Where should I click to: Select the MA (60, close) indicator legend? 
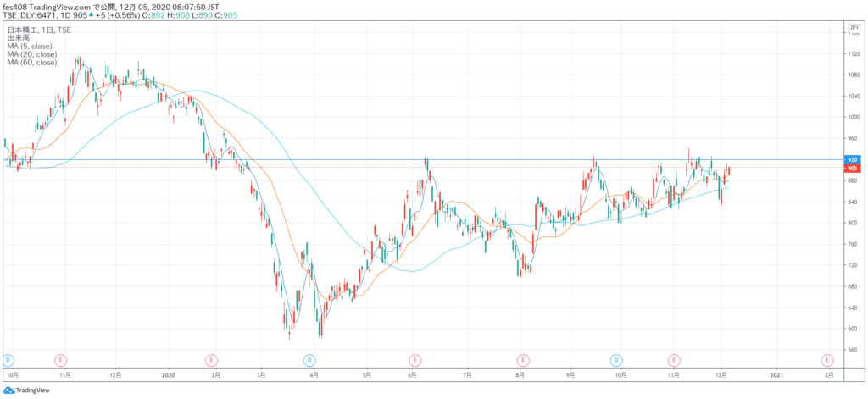[32, 63]
